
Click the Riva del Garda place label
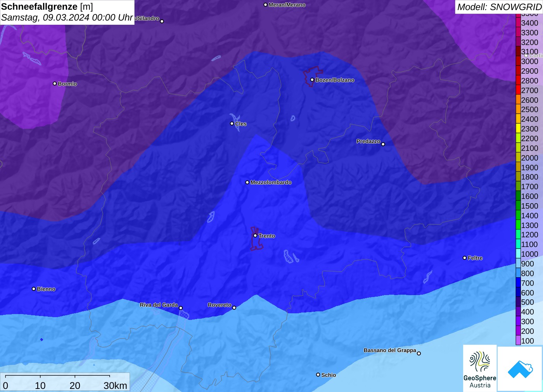[x=159, y=305]
